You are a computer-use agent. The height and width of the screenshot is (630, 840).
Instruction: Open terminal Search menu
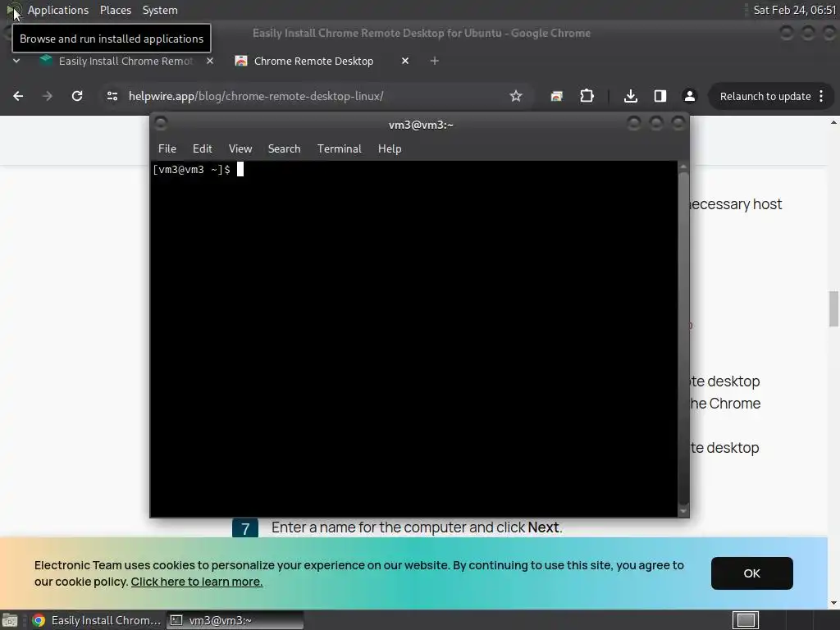tap(284, 149)
